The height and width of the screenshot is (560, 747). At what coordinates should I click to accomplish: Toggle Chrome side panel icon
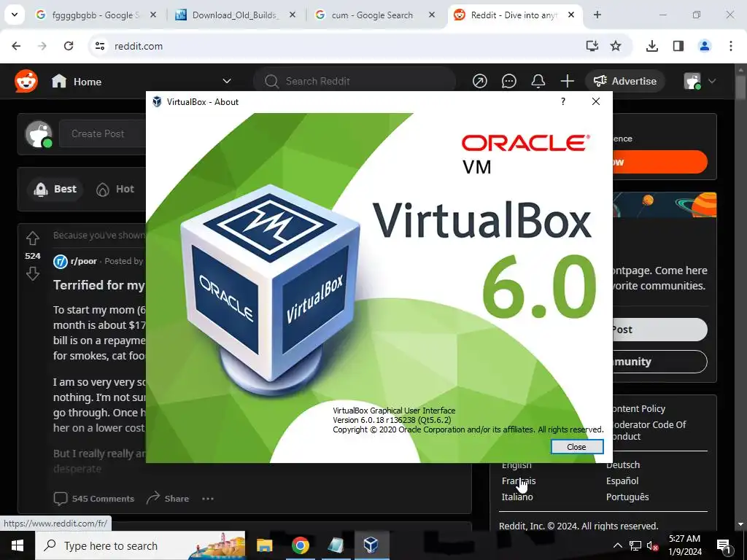coord(678,46)
